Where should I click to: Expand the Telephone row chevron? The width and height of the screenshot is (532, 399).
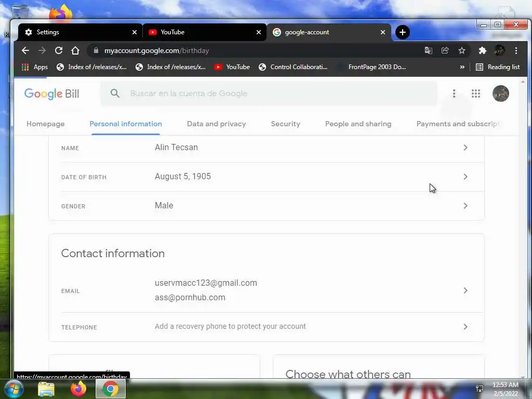coord(465,327)
